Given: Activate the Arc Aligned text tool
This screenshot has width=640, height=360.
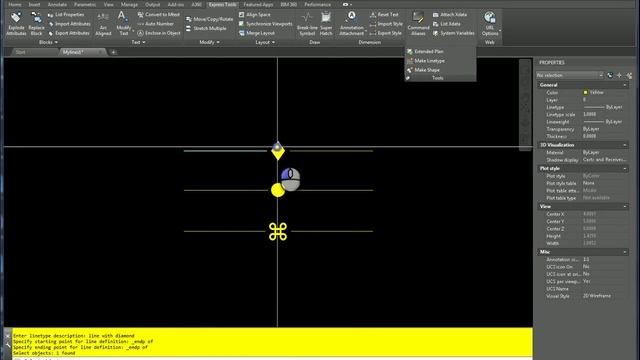Looking at the screenshot, I should (x=103, y=24).
